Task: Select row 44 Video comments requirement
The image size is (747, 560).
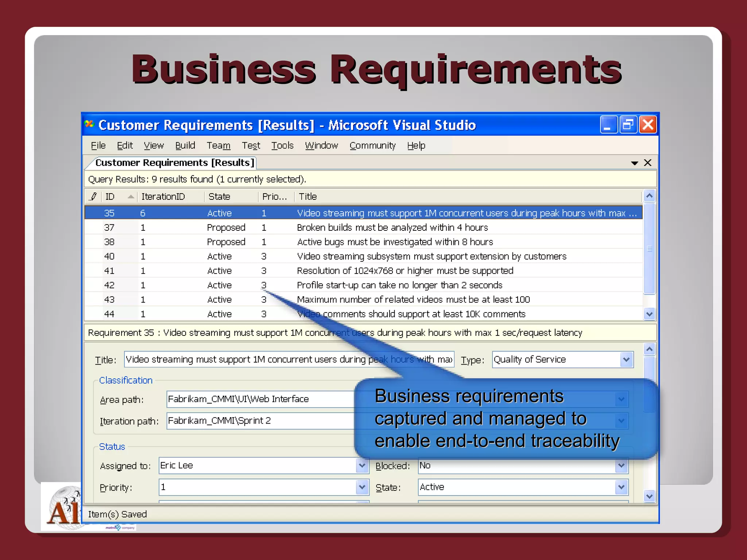Action: point(363,314)
